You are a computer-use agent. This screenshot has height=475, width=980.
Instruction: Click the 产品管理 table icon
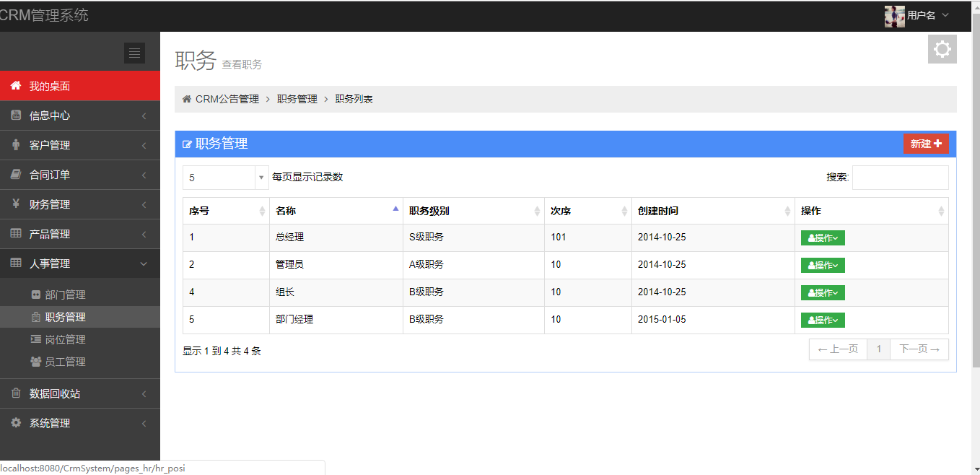[x=16, y=234]
